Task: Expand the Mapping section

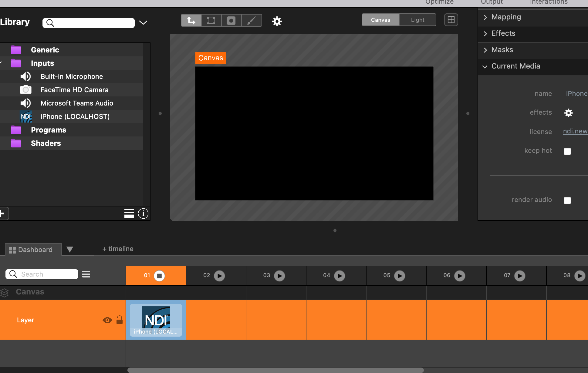Action: click(x=485, y=17)
